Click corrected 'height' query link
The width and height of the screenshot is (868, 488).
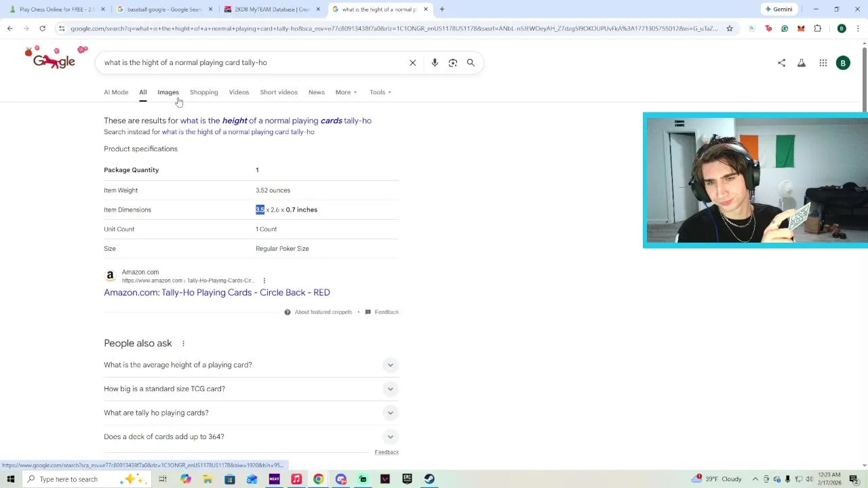tap(275, 121)
